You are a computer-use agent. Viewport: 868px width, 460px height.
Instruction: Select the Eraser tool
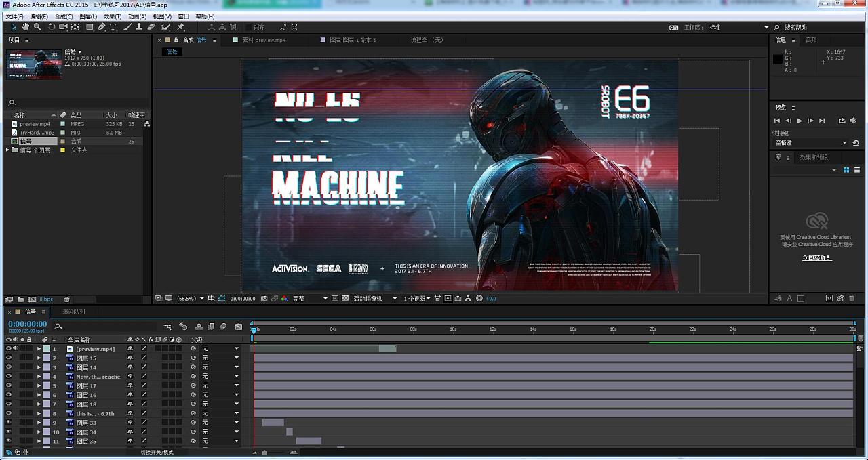pos(151,27)
